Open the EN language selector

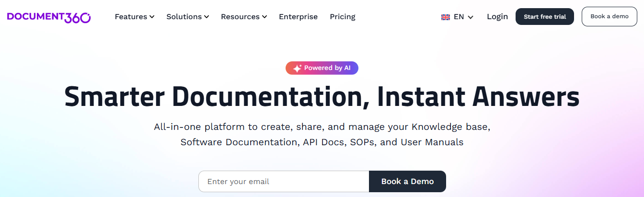click(x=458, y=17)
